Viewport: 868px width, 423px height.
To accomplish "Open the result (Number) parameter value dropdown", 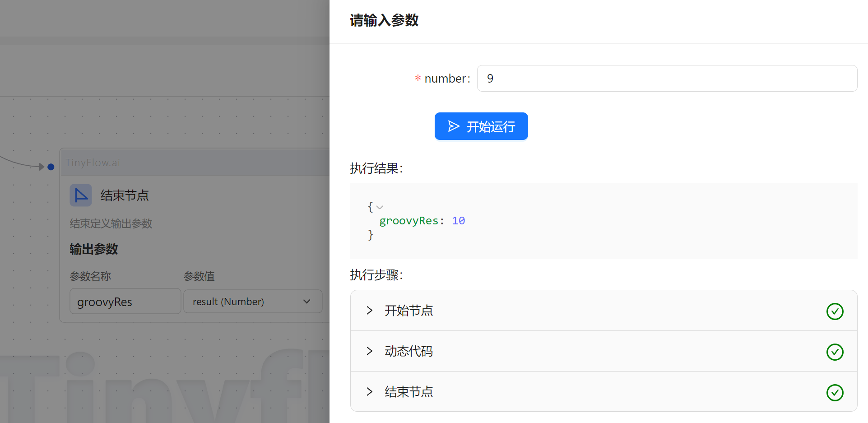I will (253, 302).
